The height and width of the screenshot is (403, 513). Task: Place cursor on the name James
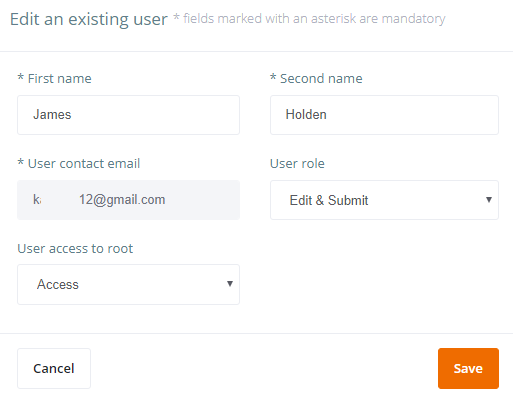[x=52, y=115]
